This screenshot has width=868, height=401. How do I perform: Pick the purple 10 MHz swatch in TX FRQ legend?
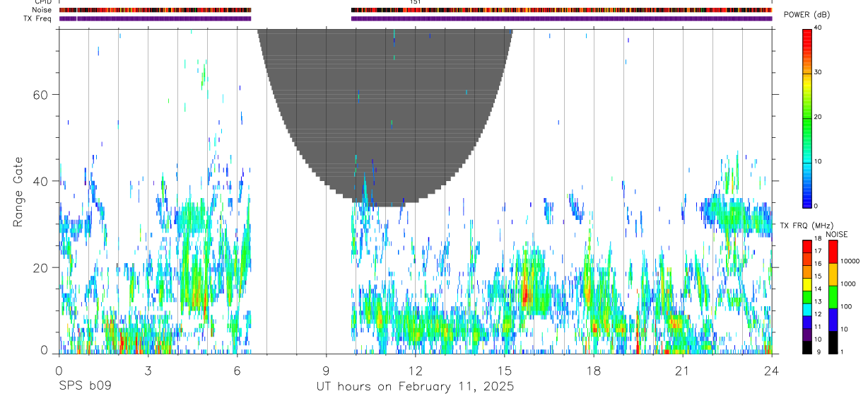pyautogui.click(x=807, y=335)
